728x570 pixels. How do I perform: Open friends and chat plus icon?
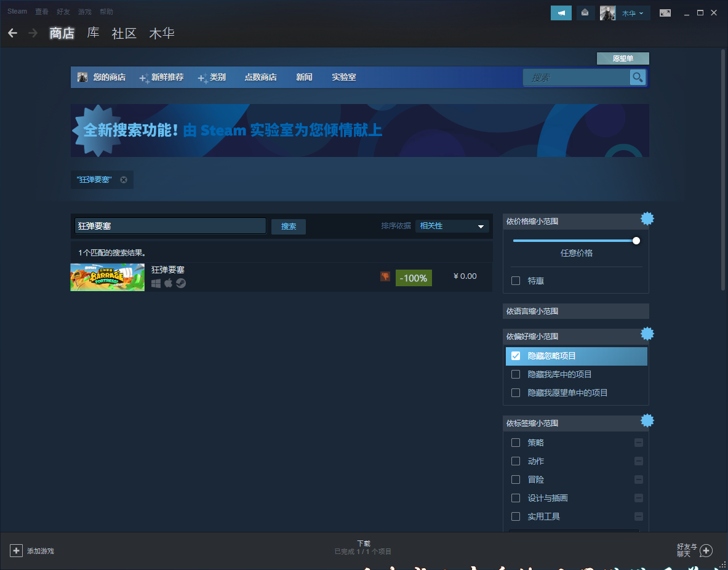point(706,551)
